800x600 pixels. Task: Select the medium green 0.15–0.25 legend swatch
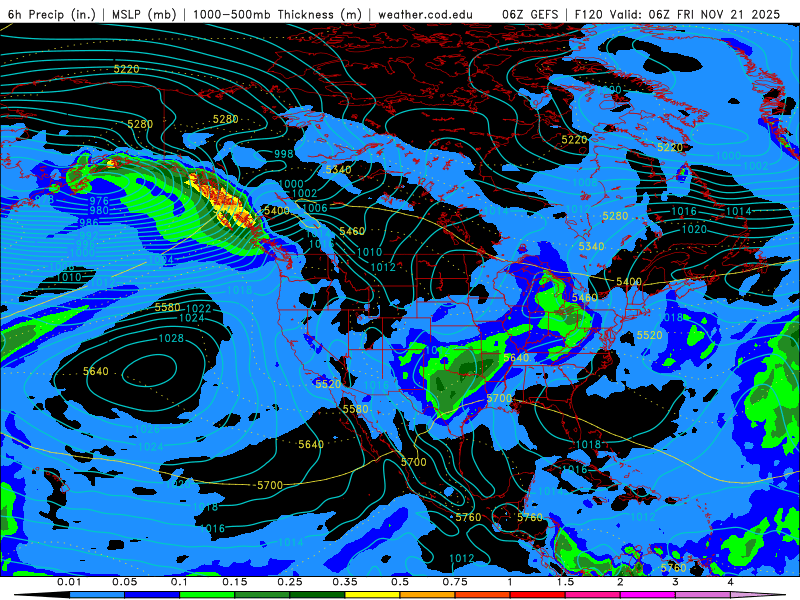[x=262, y=595]
